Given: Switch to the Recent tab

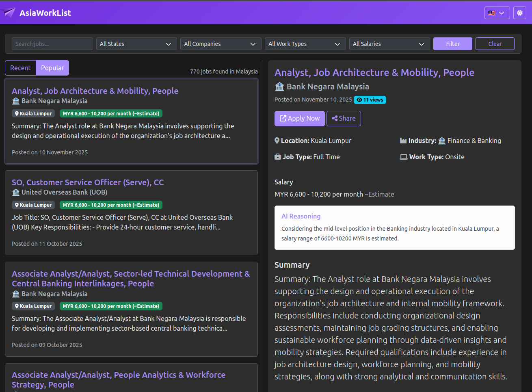Looking at the screenshot, I should (x=20, y=68).
